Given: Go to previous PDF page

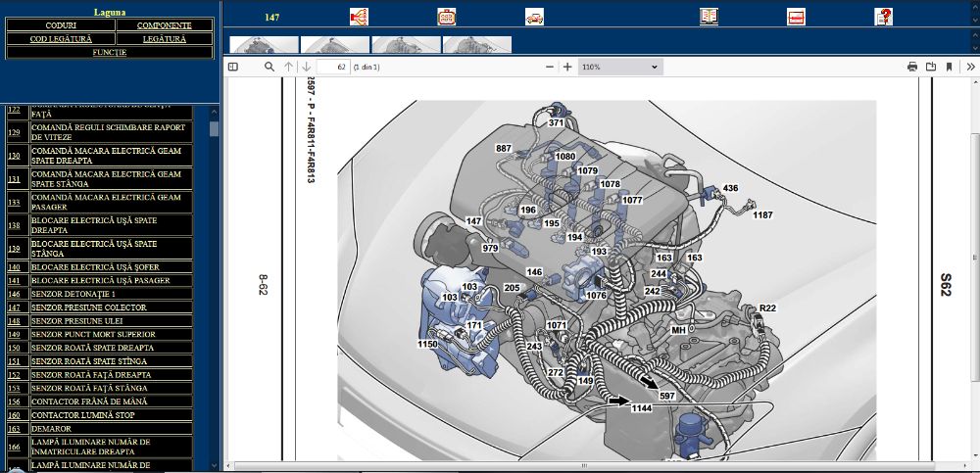Looking at the screenshot, I should pyautogui.click(x=288, y=67).
